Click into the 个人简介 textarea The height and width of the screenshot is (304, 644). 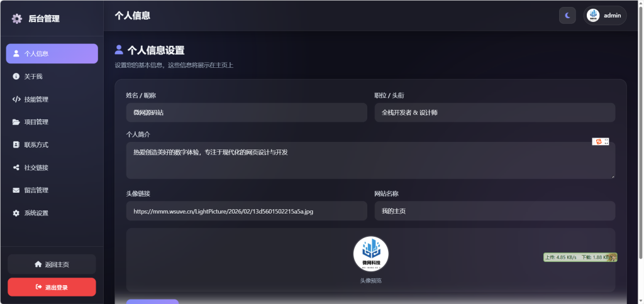tap(370, 160)
